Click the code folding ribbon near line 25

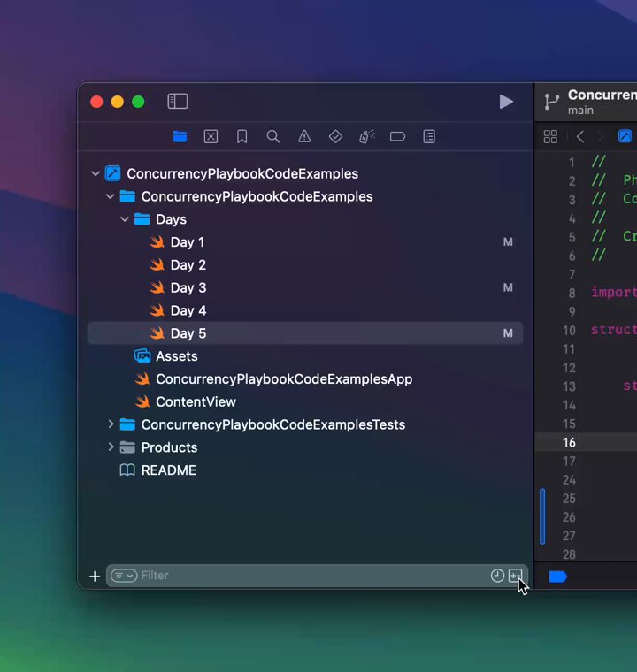(542, 516)
